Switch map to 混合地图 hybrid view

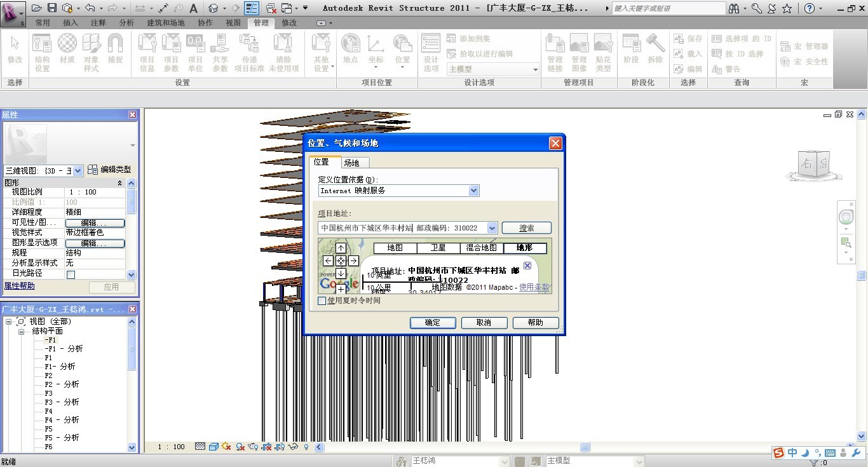click(481, 248)
